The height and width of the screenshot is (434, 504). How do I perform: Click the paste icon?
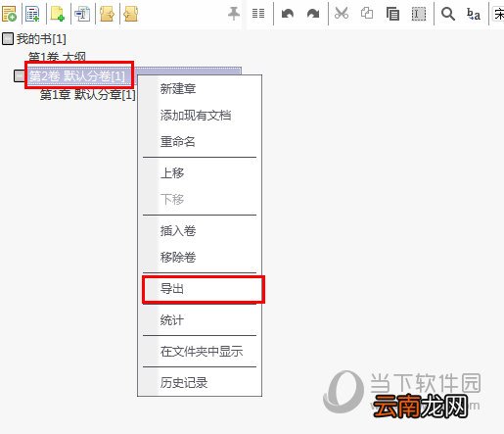point(392,14)
